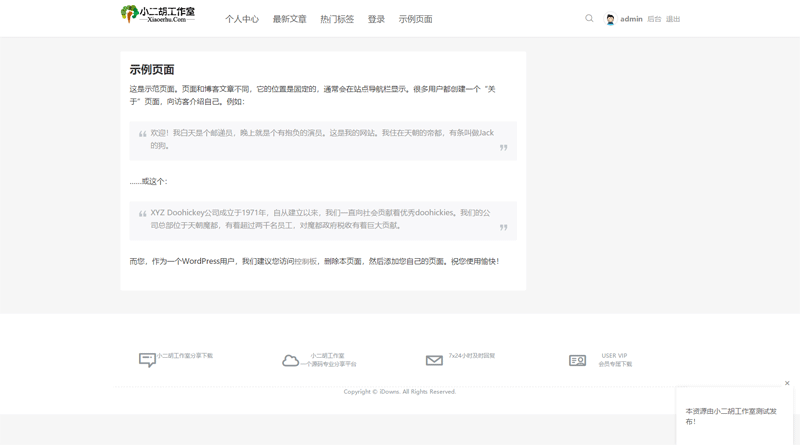Open the 个人中心 menu item
Screen dimensions: 800x445
(x=241, y=19)
